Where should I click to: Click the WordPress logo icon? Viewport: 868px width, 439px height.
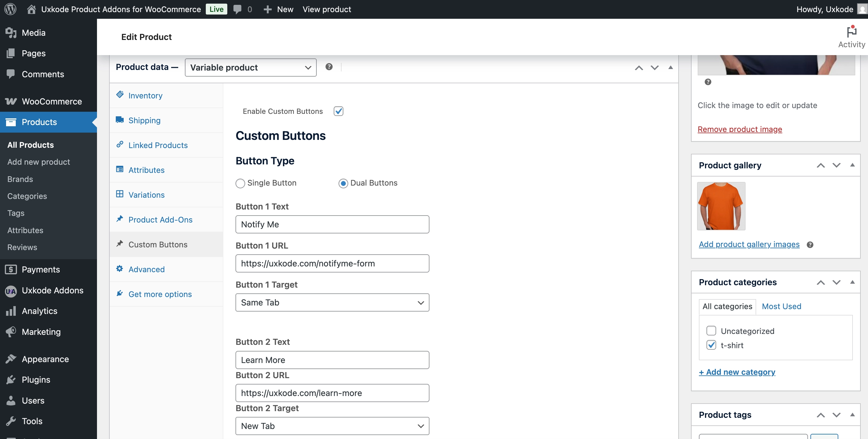point(10,9)
